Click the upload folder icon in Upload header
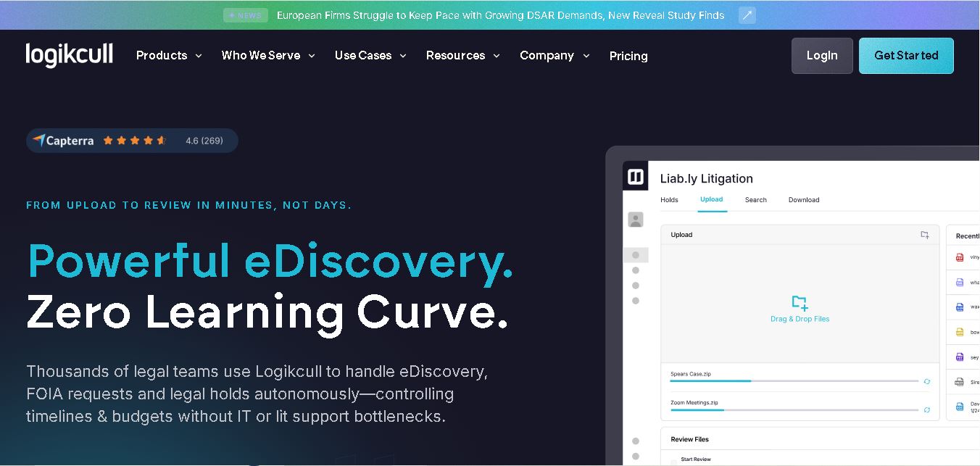 tap(925, 235)
